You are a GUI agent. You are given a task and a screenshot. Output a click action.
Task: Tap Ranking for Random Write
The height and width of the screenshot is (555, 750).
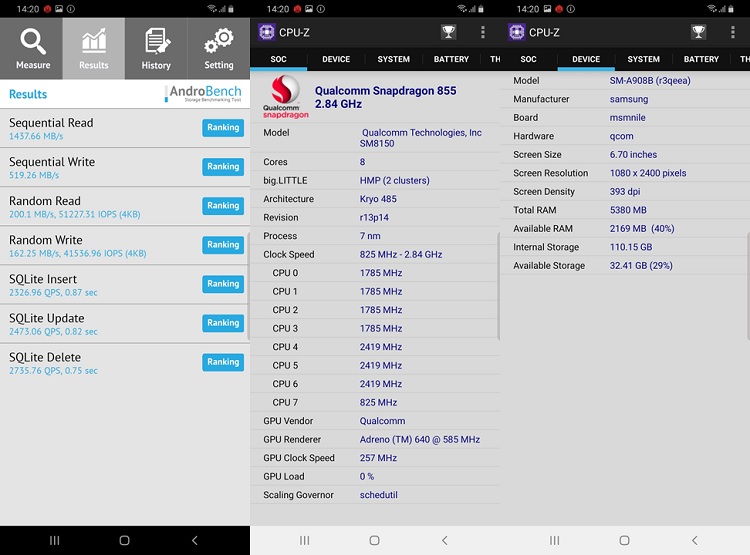pos(223,245)
